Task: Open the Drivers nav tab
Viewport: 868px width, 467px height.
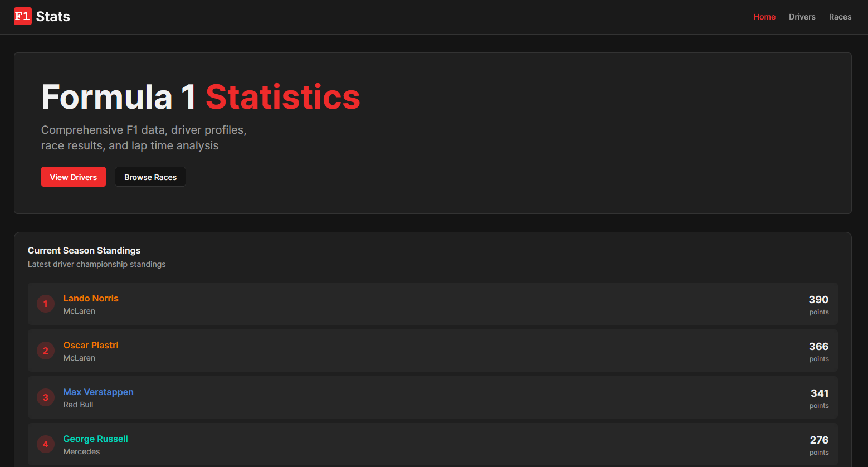Action: point(802,17)
